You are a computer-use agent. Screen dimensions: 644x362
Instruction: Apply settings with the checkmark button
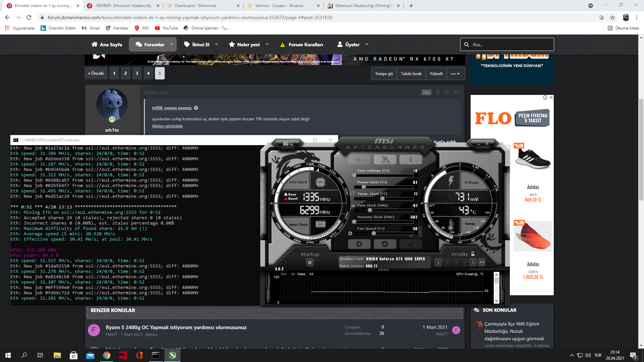(x=410, y=244)
